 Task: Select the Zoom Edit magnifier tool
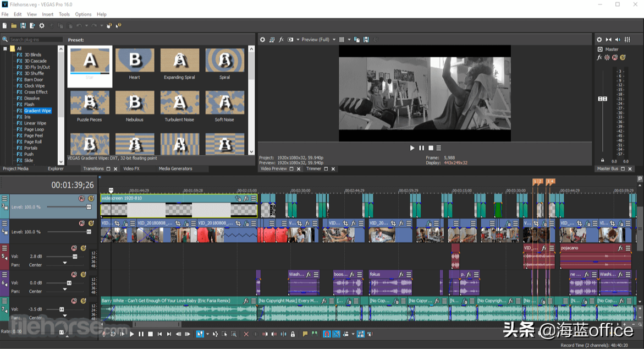(234, 334)
